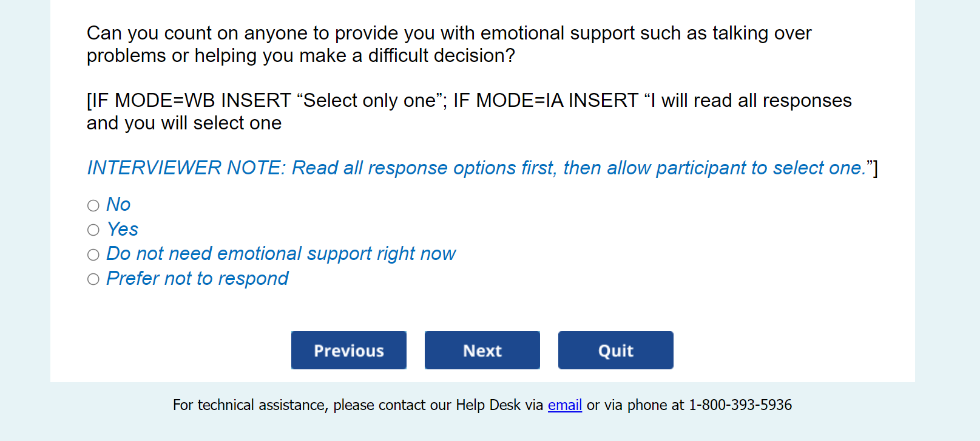
Task: Exit the survey using Quit button
Action: point(615,350)
